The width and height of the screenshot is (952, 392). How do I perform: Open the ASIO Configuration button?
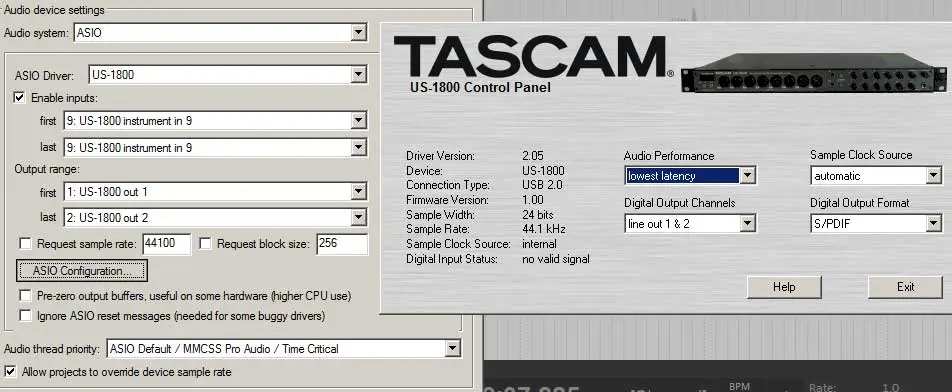pyautogui.click(x=82, y=271)
